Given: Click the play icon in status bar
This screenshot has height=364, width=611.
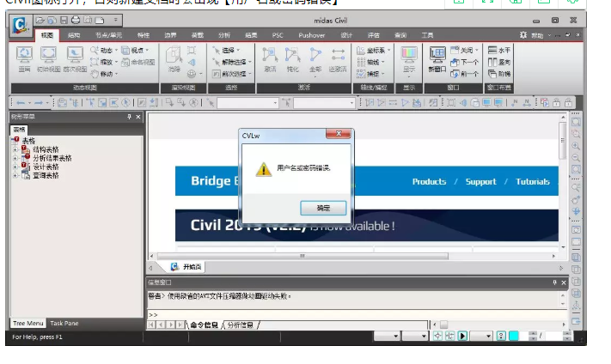Looking at the screenshot, I should [x=462, y=336].
